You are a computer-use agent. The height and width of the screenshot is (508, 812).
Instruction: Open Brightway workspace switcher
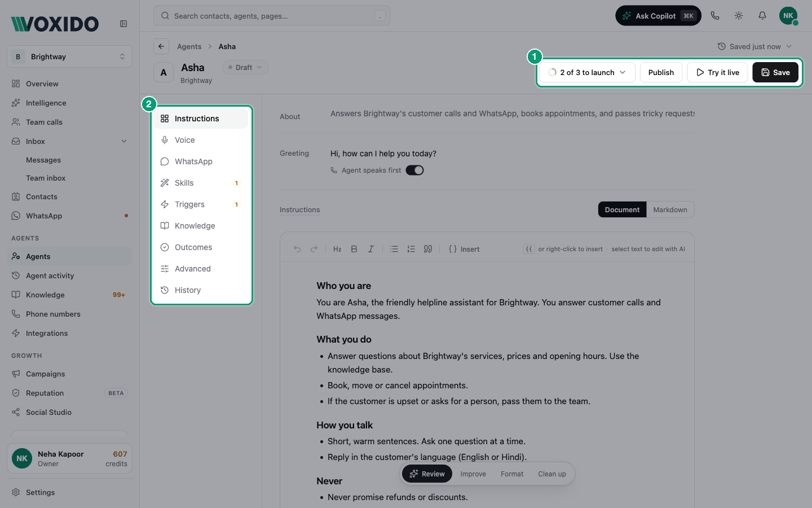(x=69, y=56)
